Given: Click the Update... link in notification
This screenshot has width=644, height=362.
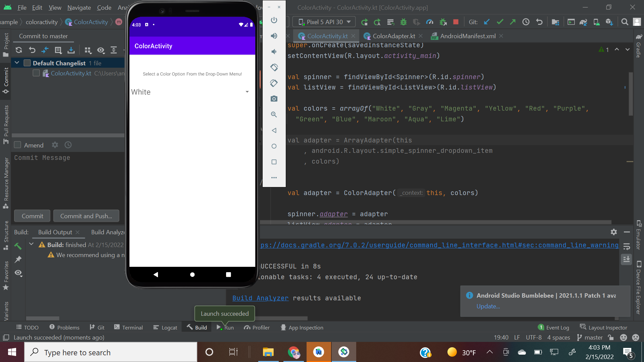Looking at the screenshot, I should pyautogui.click(x=488, y=306).
